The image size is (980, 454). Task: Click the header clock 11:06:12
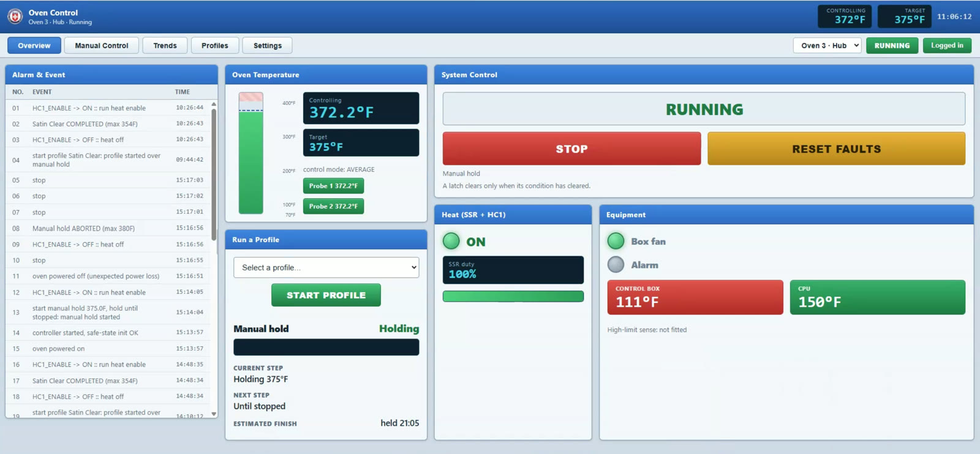954,17
